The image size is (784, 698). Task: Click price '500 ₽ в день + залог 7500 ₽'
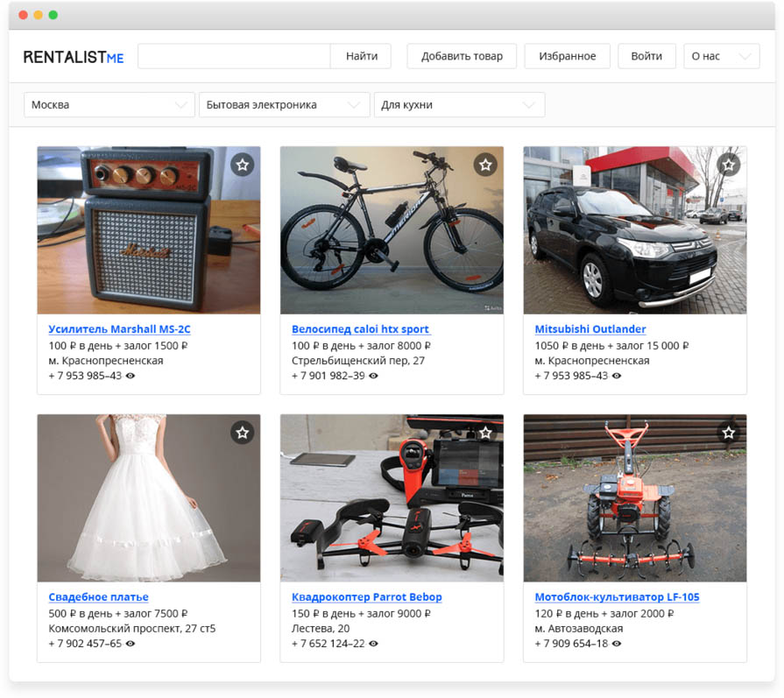point(118,614)
